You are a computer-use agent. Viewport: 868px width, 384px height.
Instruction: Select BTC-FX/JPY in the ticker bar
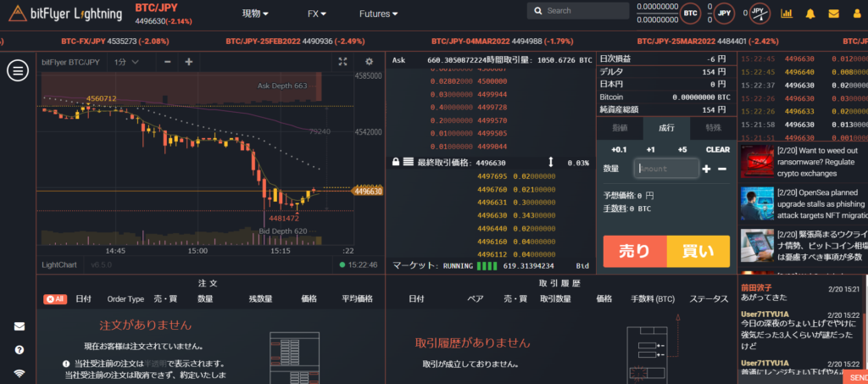click(114, 42)
